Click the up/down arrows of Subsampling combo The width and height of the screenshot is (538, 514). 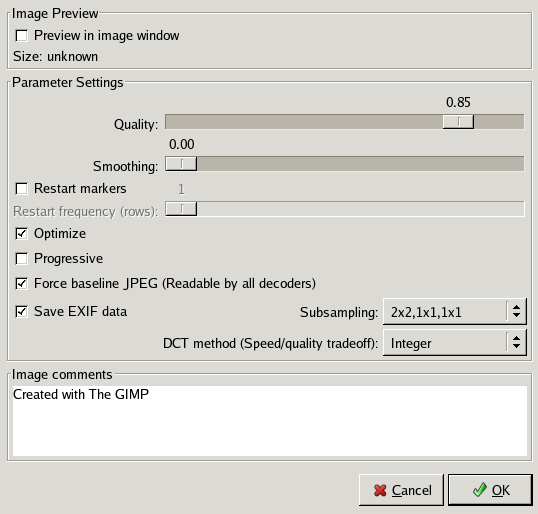pyautogui.click(x=516, y=312)
